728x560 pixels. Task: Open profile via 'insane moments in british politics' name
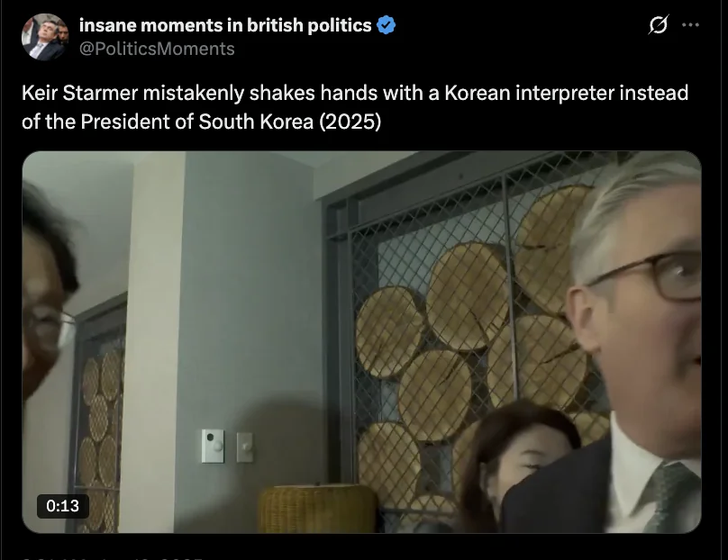[x=225, y=25]
